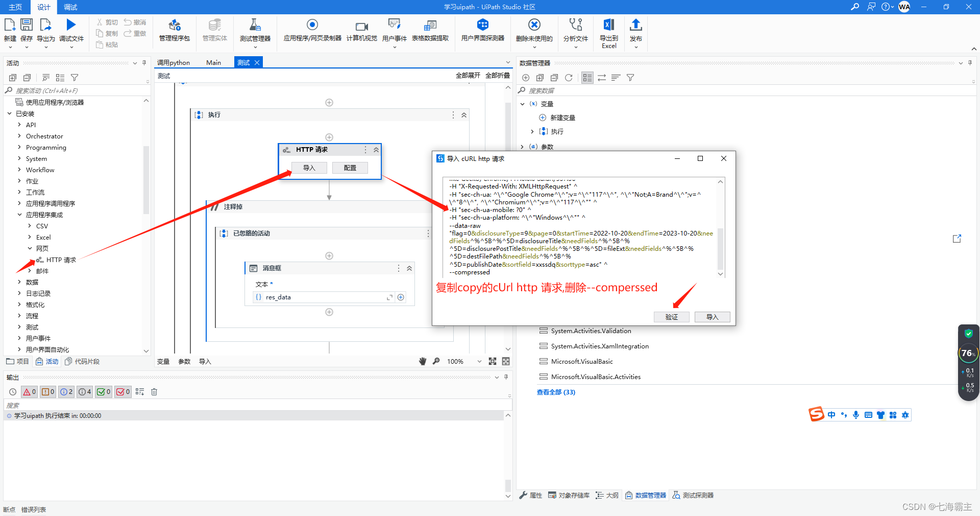Collapse the HTTP 请求 activity card
The image size is (980, 516).
point(376,150)
